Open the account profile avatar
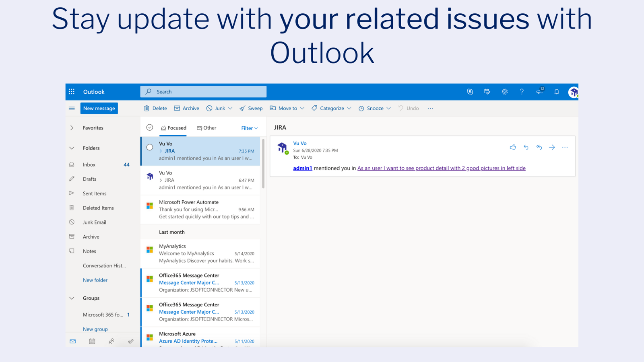 pyautogui.click(x=573, y=92)
